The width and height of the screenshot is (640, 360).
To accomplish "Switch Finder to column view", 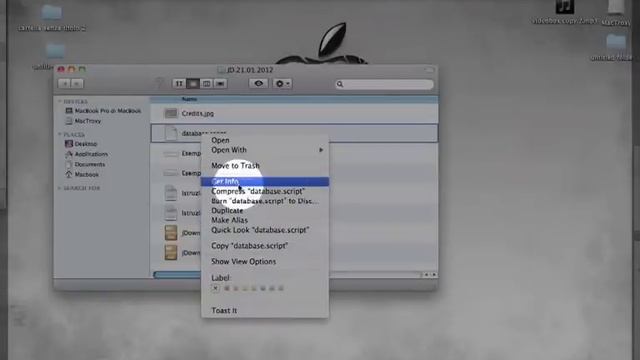I will pyautogui.click(x=207, y=84).
